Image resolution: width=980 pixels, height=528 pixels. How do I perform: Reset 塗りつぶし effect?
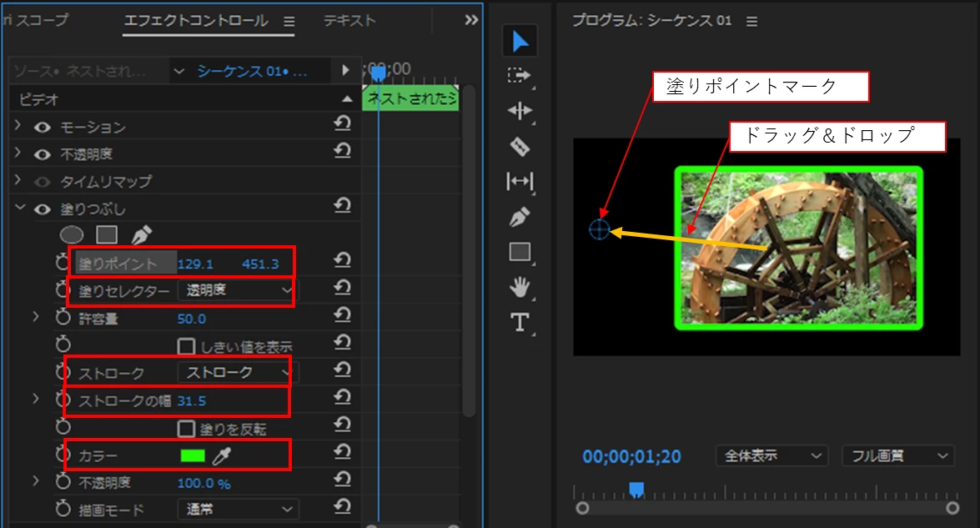coord(342,205)
